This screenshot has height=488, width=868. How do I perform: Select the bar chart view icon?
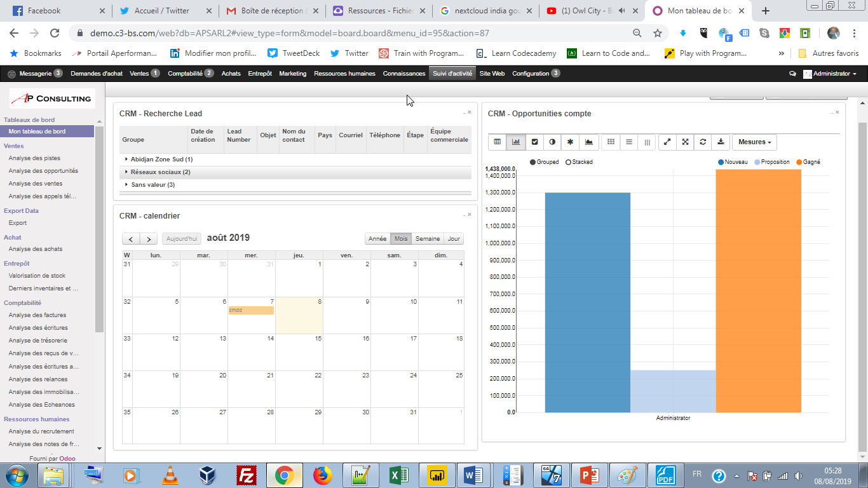(x=516, y=142)
